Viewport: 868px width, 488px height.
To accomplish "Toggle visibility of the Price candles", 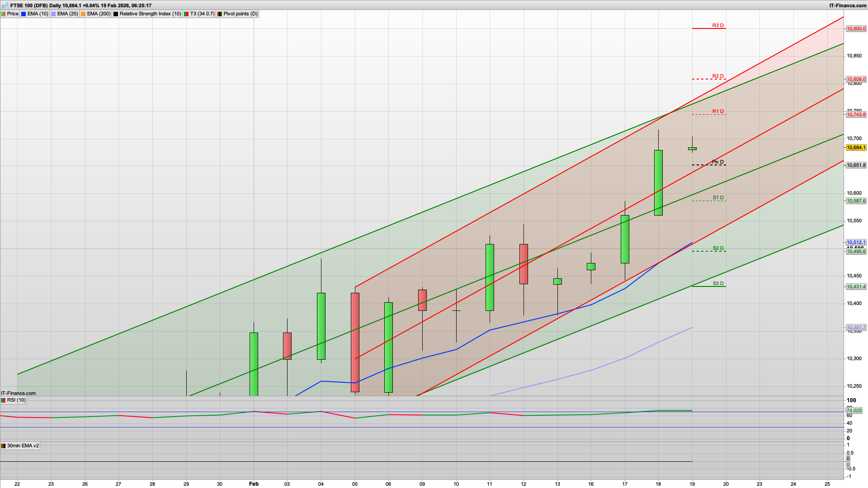I will pyautogui.click(x=4, y=14).
